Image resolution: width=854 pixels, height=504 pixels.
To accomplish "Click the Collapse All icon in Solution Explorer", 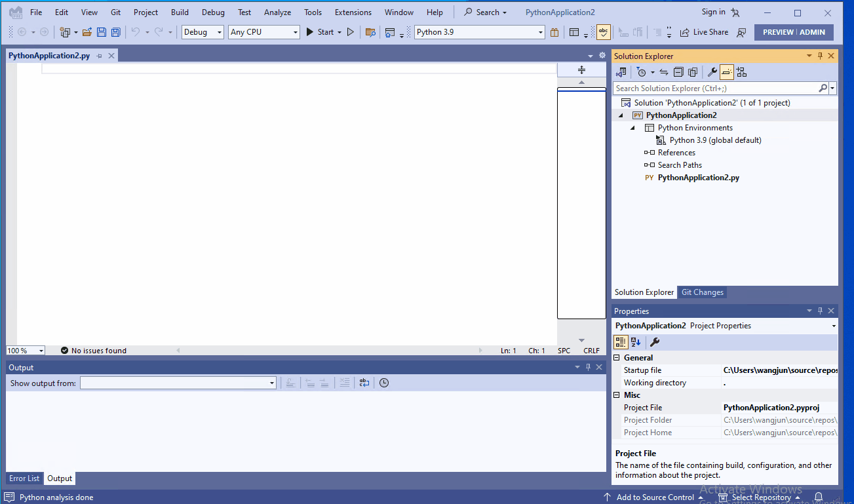I will pos(678,72).
